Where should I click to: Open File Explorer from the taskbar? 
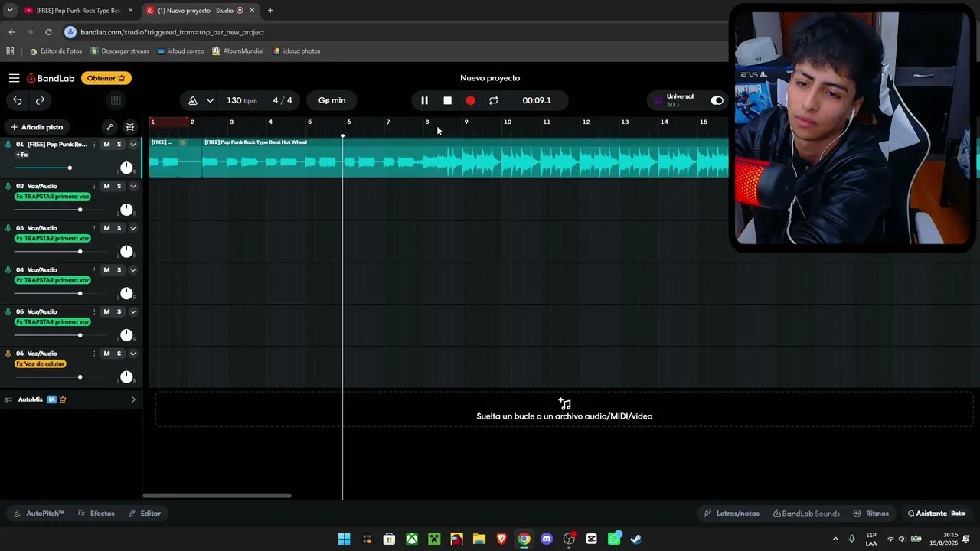tap(479, 539)
